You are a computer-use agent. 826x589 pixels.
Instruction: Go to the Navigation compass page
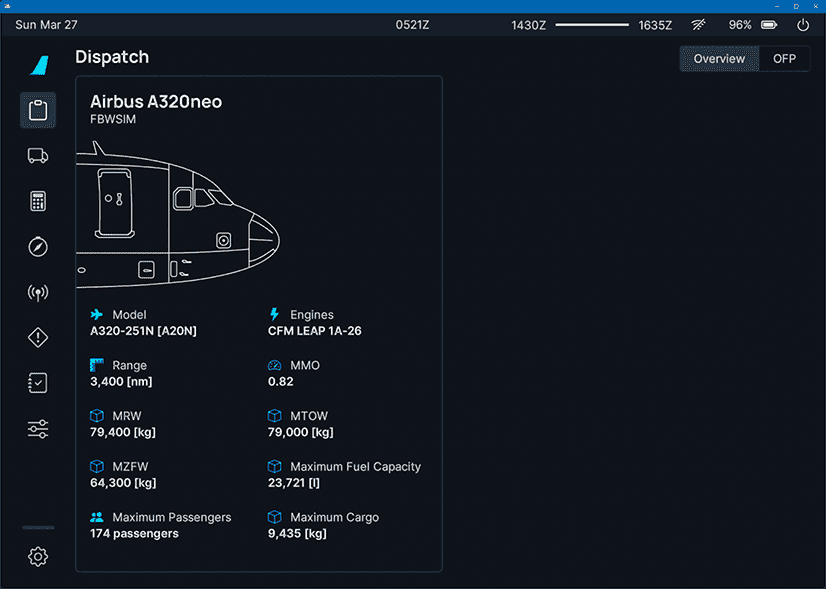tap(38, 247)
